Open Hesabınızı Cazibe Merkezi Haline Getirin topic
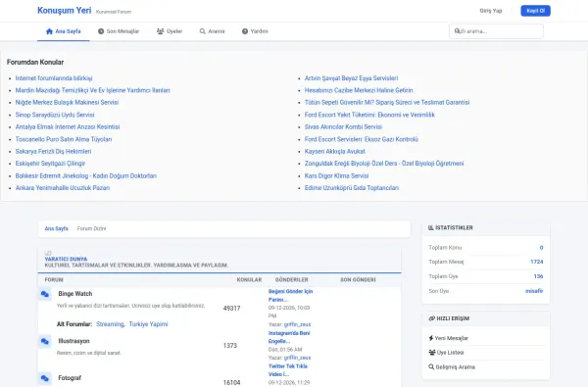588x387 pixels. point(359,90)
